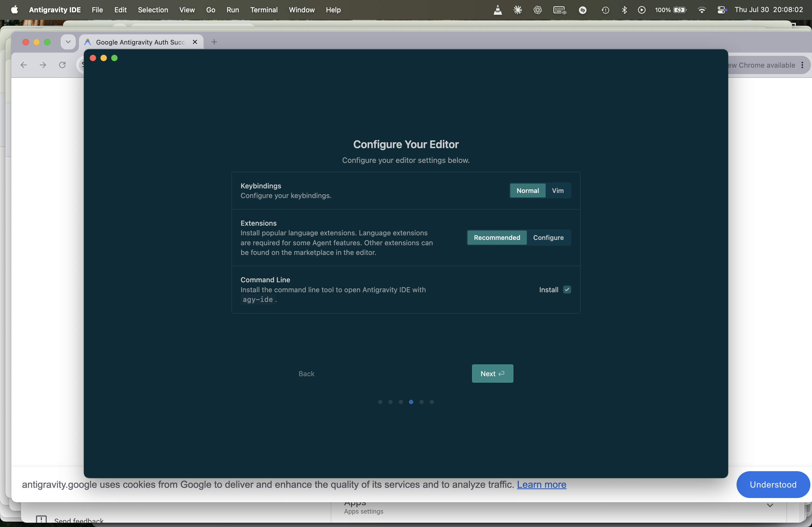Click the green zoom button of setup window
The width and height of the screenshot is (812, 527).
pos(115,58)
